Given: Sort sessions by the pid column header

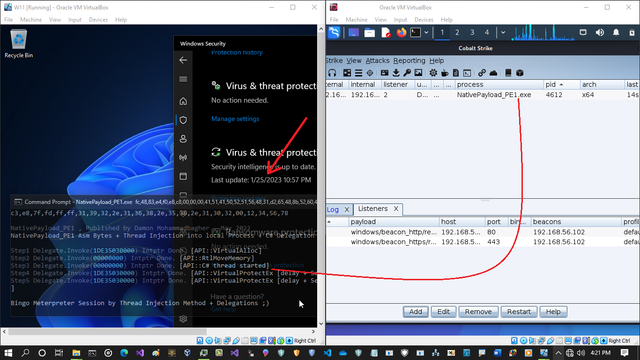Looking at the screenshot, I should click(562, 84).
